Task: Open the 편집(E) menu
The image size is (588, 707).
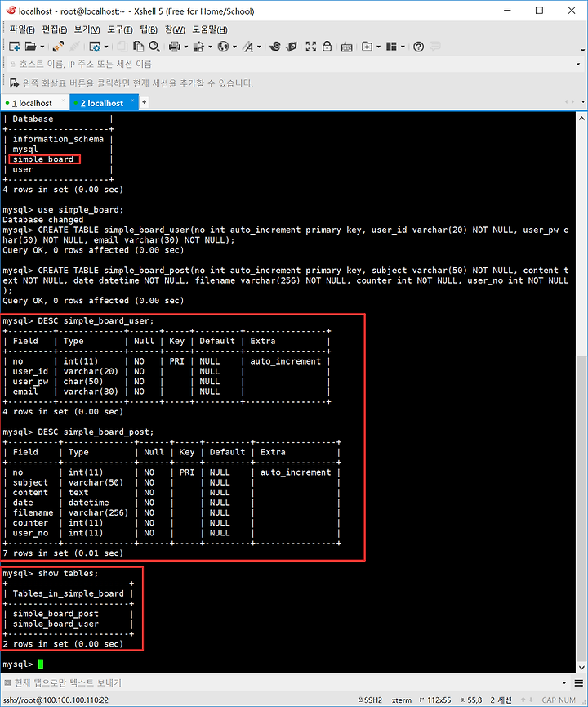Action: point(54,29)
